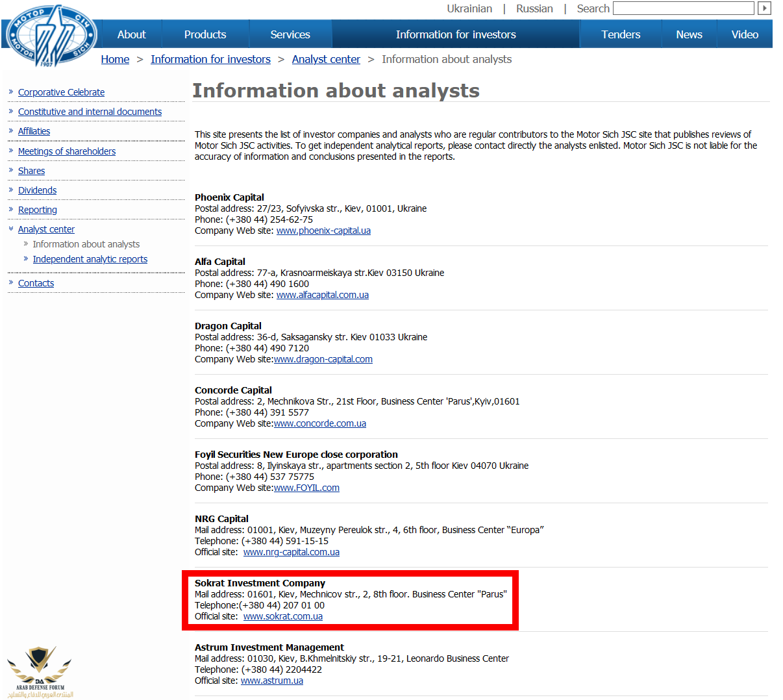Open Information for investors breadcrumb link
Viewport: 783px width, 700px height.
(x=210, y=59)
